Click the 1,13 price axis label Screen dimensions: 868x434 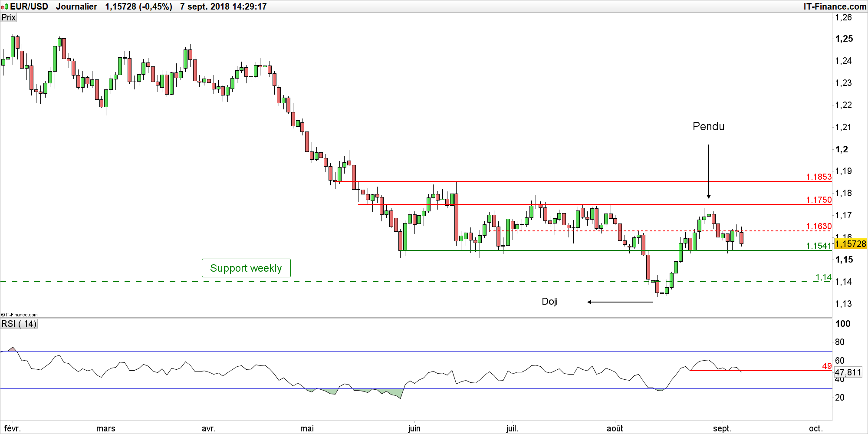[x=844, y=304]
